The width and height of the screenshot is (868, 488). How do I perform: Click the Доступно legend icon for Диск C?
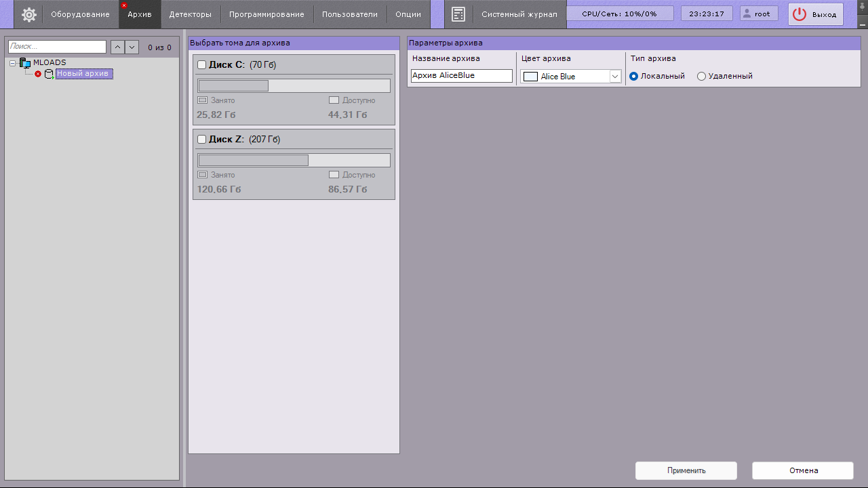334,100
